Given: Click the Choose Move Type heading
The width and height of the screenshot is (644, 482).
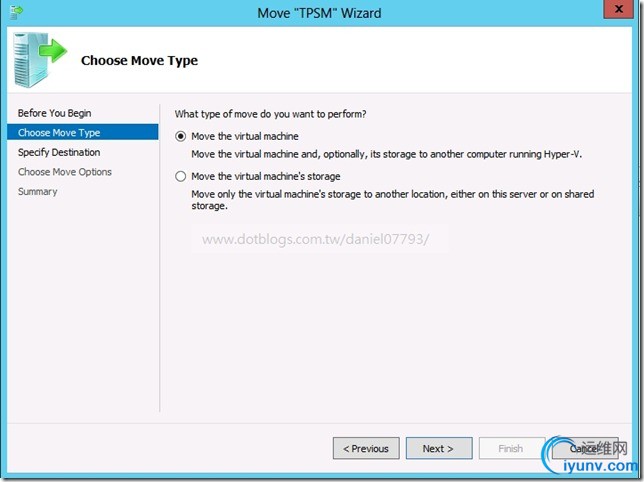Looking at the screenshot, I should click(139, 60).
